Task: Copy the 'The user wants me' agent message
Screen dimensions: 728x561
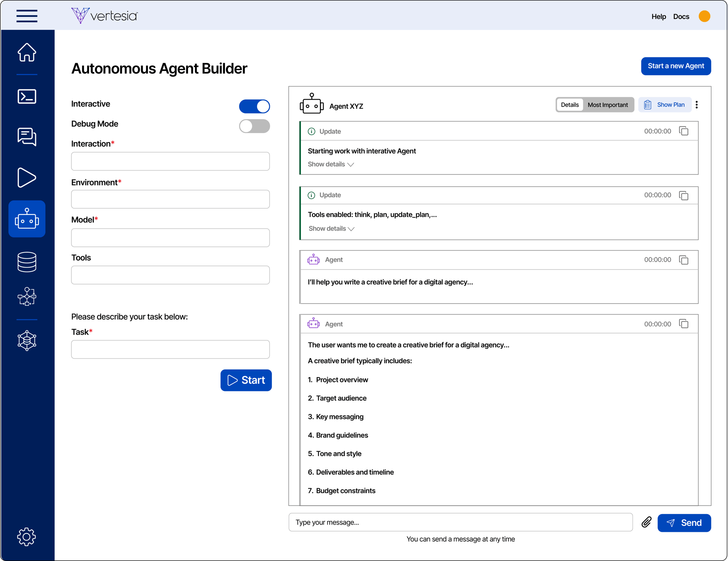Action: [x=684, y=324]
